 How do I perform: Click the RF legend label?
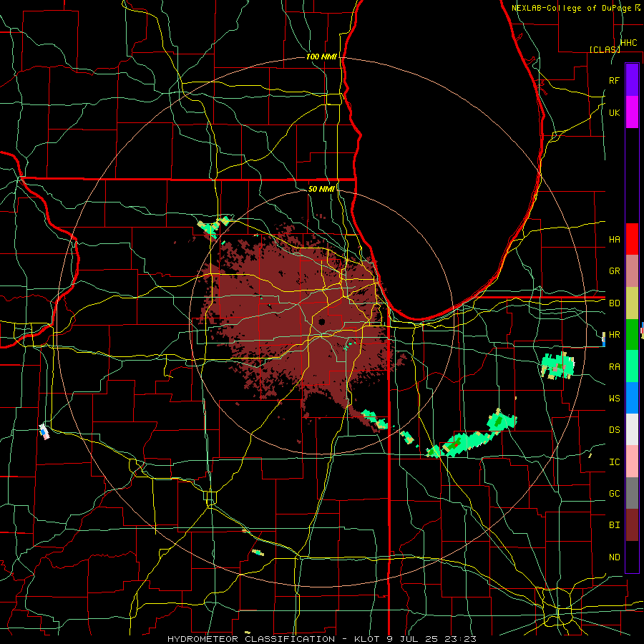coord(614,80)
